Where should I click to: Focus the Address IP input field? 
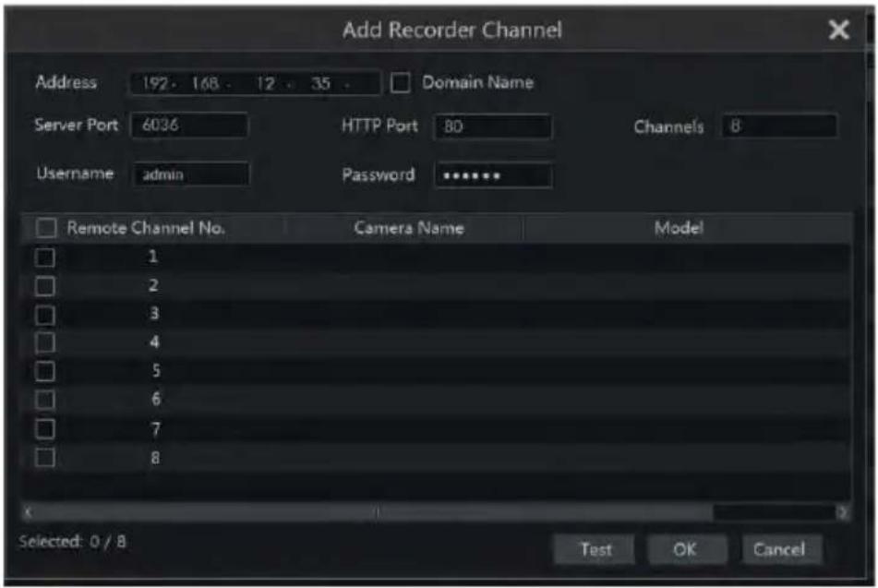point(256,83)
